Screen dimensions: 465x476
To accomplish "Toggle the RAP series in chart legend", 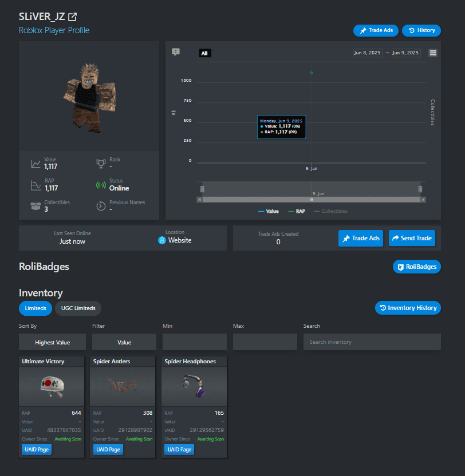I will [297, 211].
